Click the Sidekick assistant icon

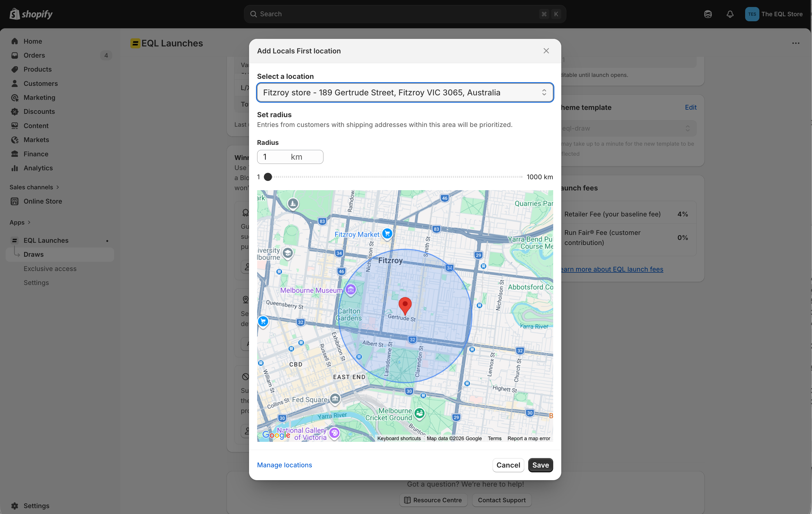(x=708, y=14)
